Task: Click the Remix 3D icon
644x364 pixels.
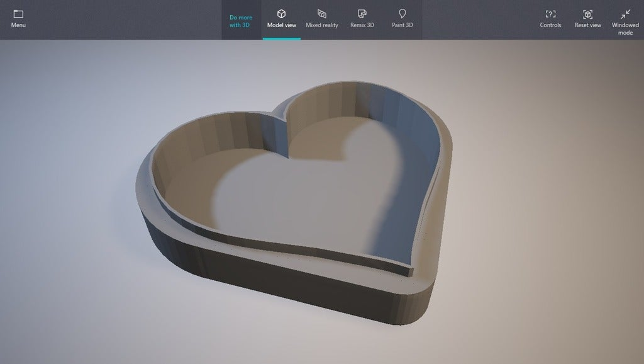Action: coord(363,13)
